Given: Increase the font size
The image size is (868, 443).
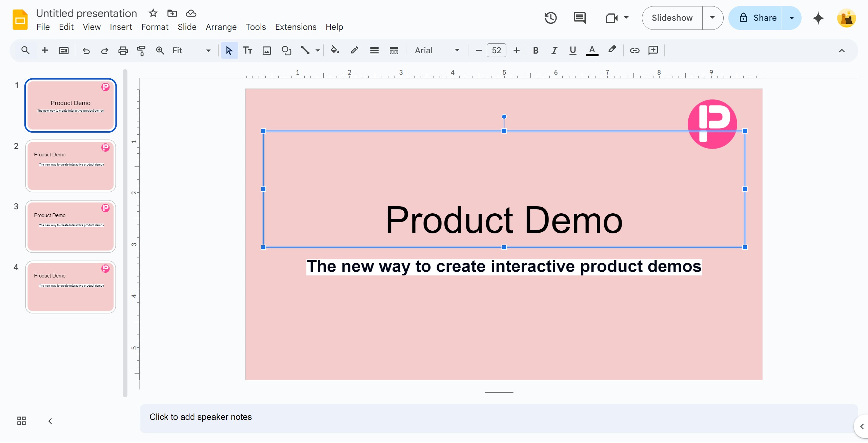Looking at the screenshot, I should [516, 51].
